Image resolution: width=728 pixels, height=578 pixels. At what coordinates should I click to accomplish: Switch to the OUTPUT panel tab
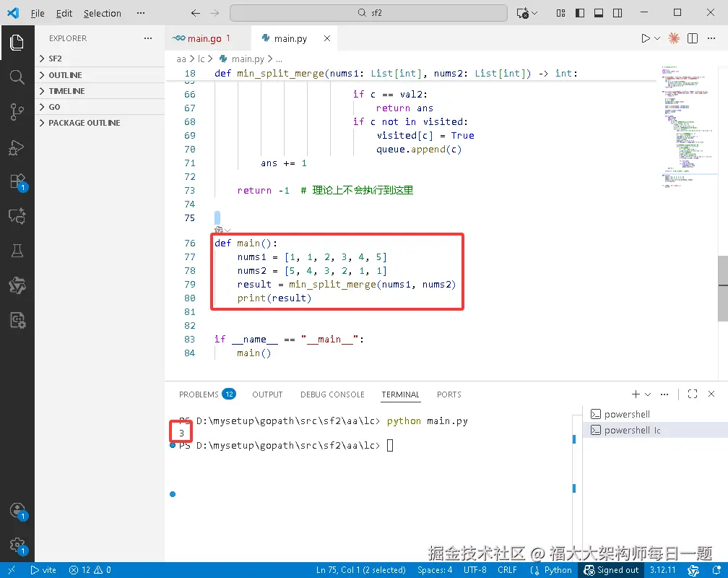point(267,394)
